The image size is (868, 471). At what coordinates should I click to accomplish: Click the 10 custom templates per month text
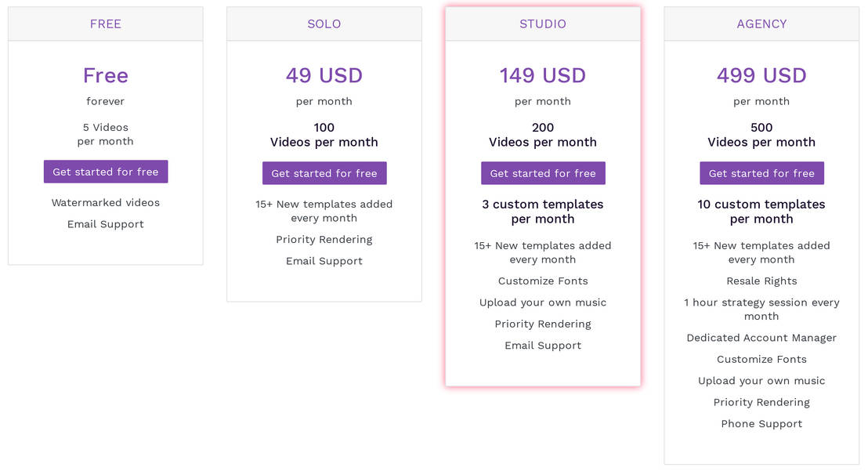pyautogui.click(x=761, y=212)
